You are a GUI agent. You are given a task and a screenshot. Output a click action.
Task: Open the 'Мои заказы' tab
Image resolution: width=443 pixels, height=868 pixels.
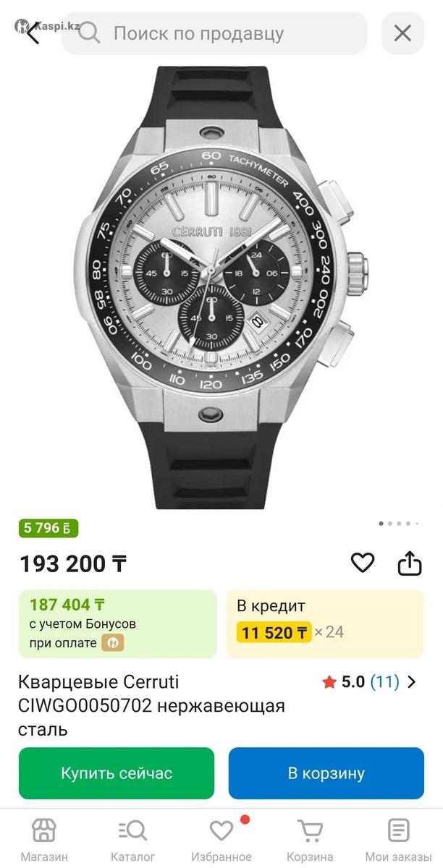(x=398, y=839)
